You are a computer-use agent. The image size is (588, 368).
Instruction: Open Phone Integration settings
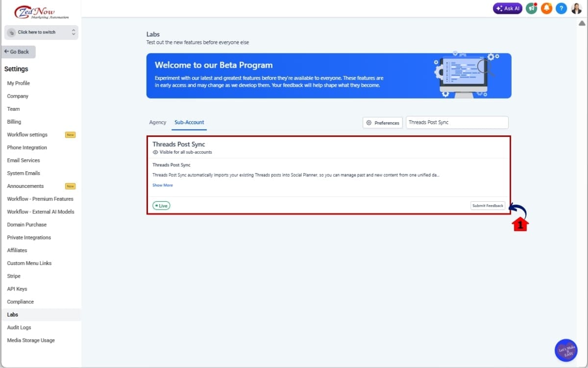[27, 148]
